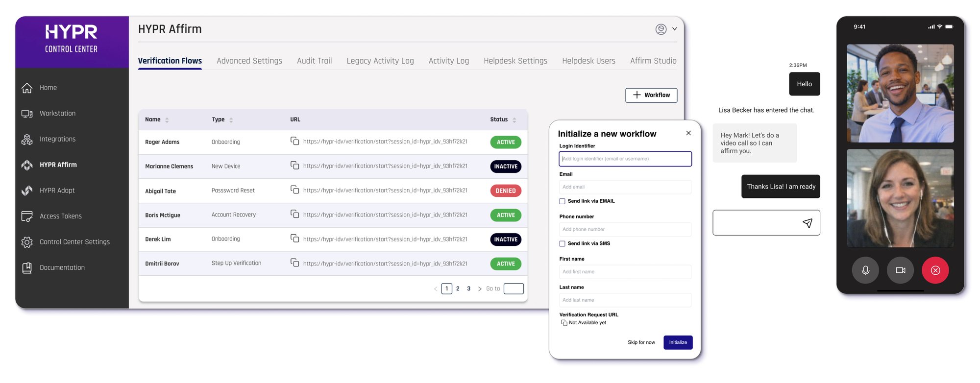980x383 pixels.
Task: Open the Helpdesk Settings tab
Action: point(515,61)
